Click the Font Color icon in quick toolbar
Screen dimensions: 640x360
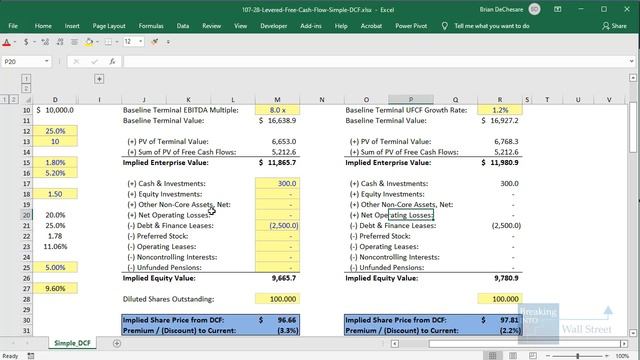coord(7,42)
